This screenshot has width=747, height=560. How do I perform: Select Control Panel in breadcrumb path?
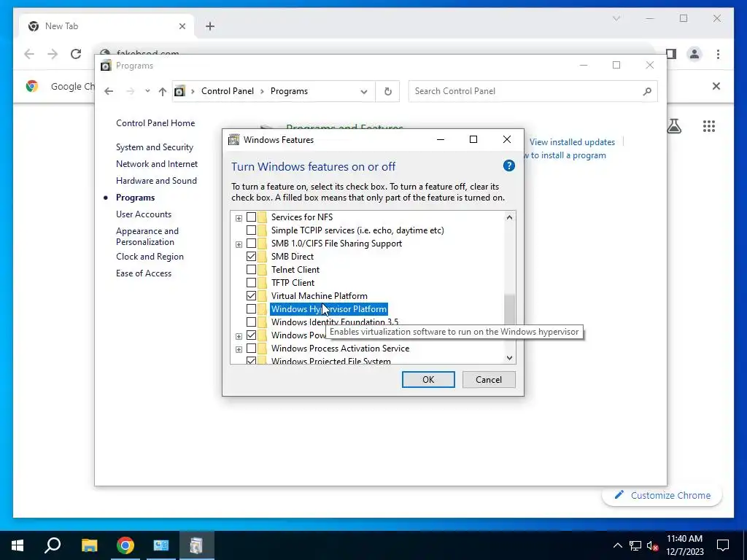[x=228, y=91]
